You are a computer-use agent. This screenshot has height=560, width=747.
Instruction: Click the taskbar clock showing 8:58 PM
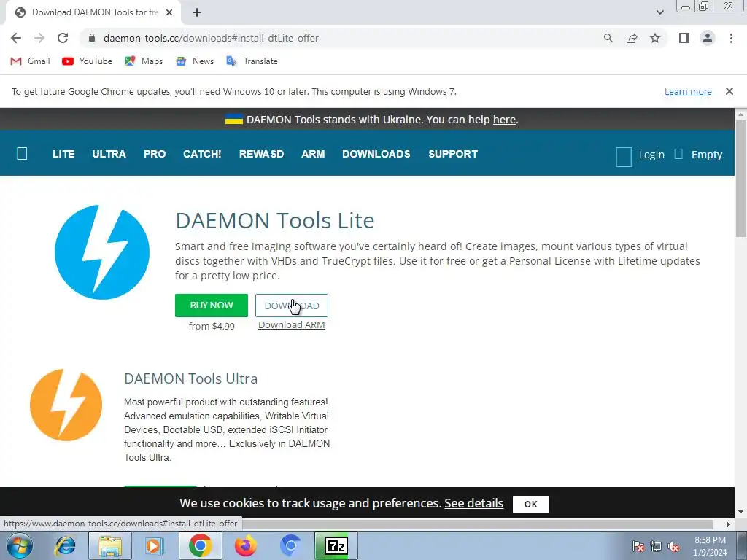click(x=710, y=546)
